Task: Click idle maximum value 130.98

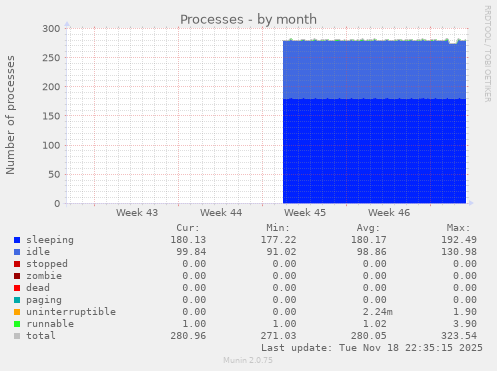Action: (459, 252)
